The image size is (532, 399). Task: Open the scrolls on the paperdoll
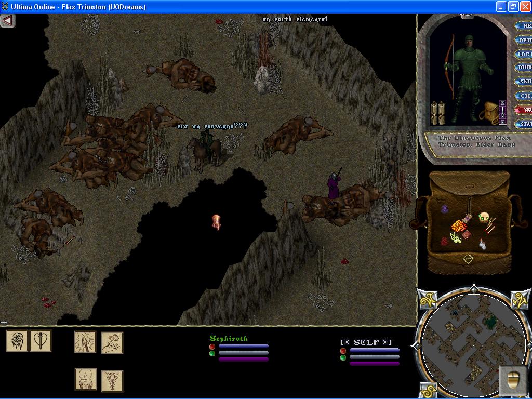point(438,113)
